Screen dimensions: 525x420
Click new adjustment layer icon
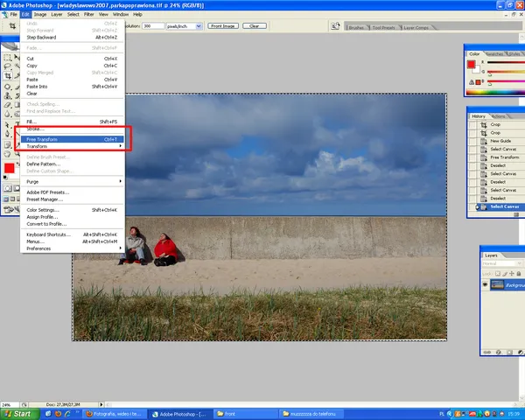click(521, 353)
